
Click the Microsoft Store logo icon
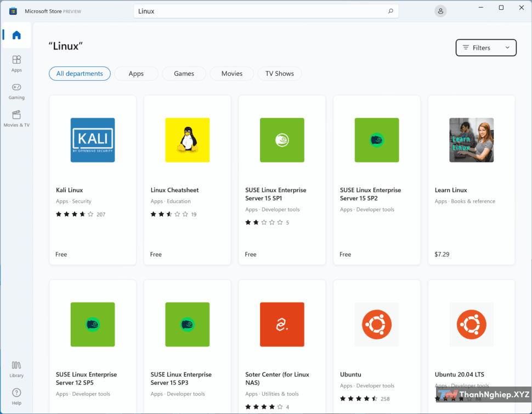[13, 11]
